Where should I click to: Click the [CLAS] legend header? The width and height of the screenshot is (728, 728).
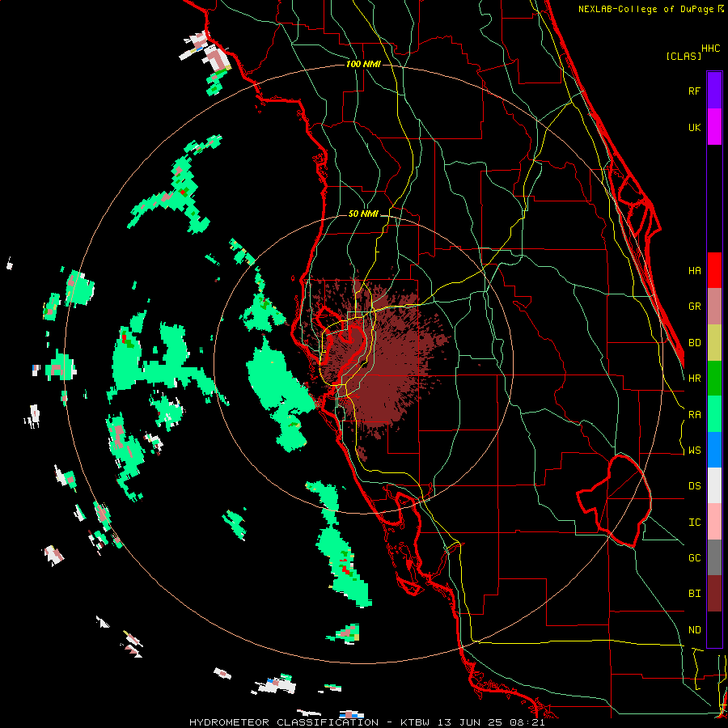click(684, 56)
